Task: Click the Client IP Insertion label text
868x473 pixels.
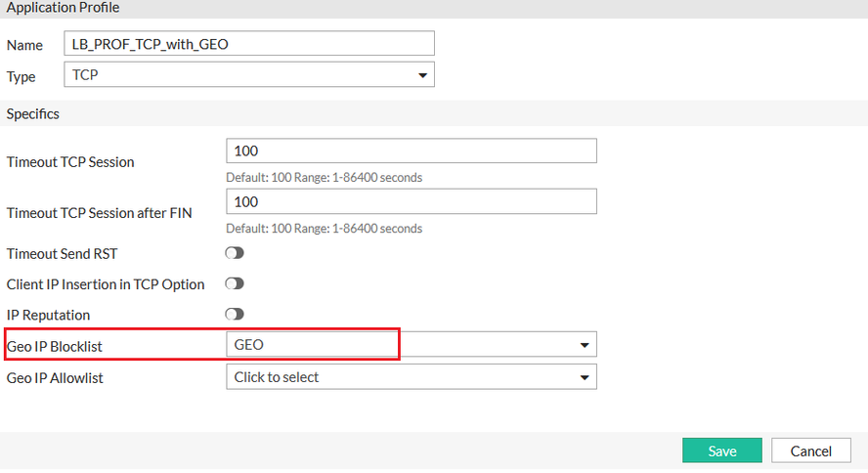Action: pyautogui.click(x=106, y=284)
